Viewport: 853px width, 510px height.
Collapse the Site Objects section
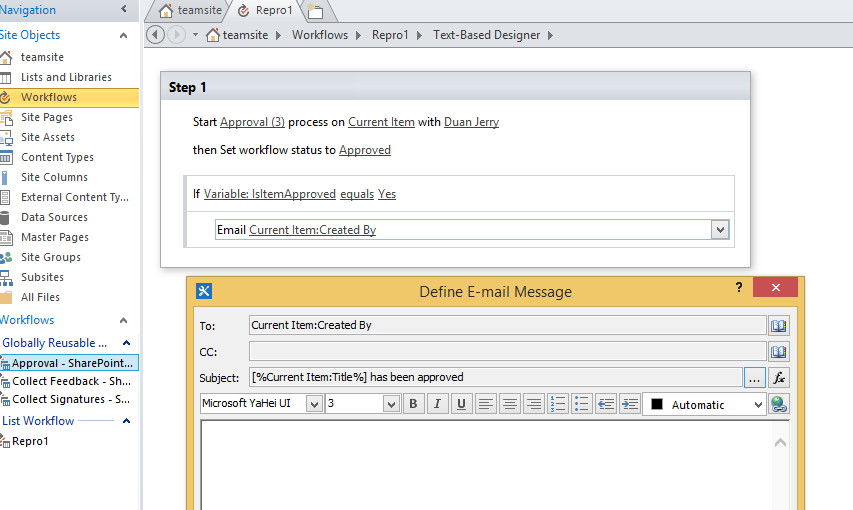pyautogui.click(x=123, y=35)
